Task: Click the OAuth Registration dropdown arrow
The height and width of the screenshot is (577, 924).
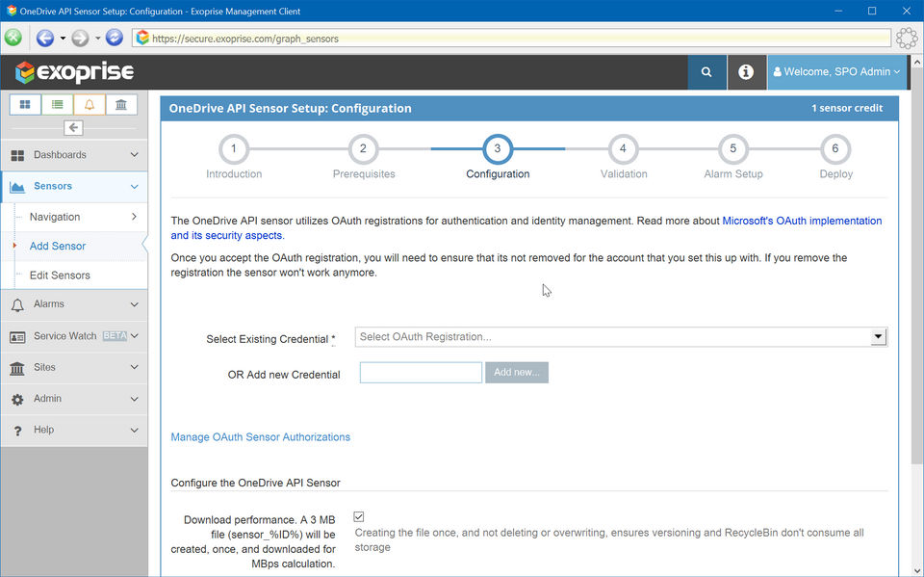Action: [878, 337]
